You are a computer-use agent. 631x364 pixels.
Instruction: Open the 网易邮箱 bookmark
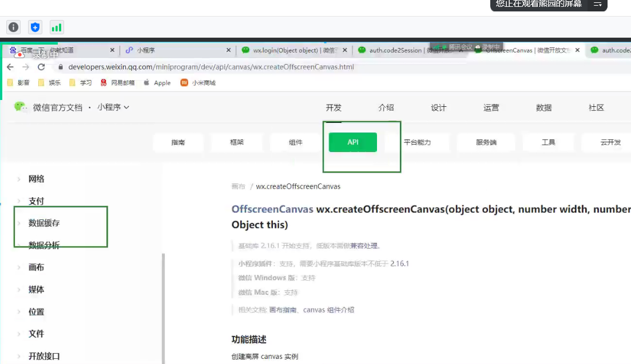pyautogui.click(x=117, y=82)
